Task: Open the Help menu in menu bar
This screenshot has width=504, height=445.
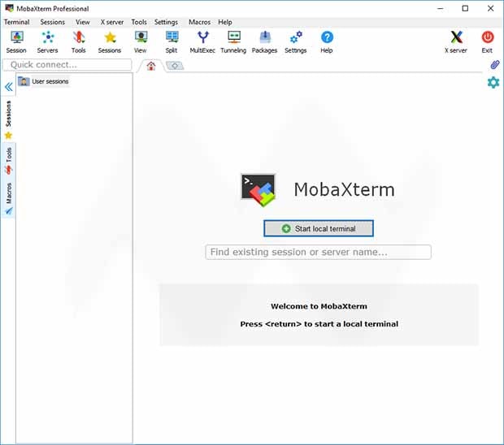Action: click(x=225, y=22)
